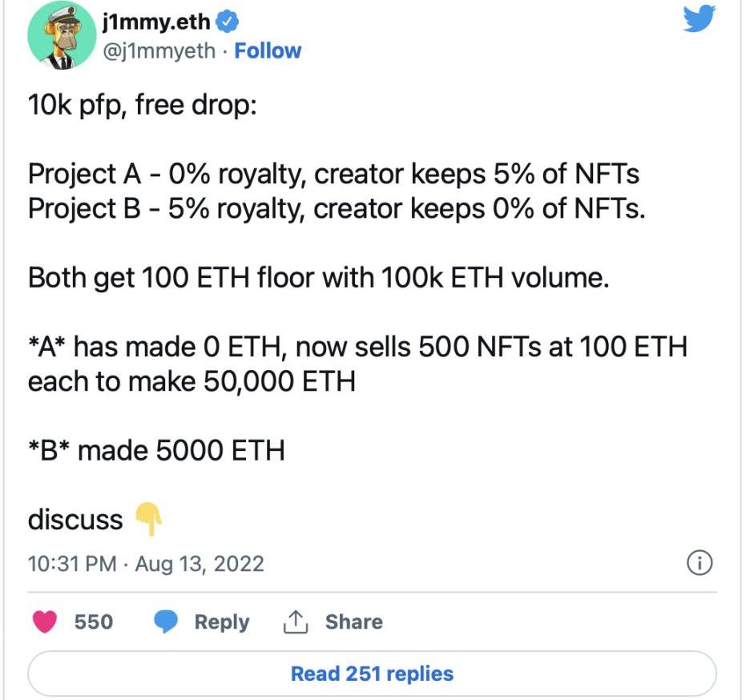The image size is (746, 700).
Task: Click the 10:31 PM Aug 13, 2022 timestamp
Action: (x=146, y=564)
